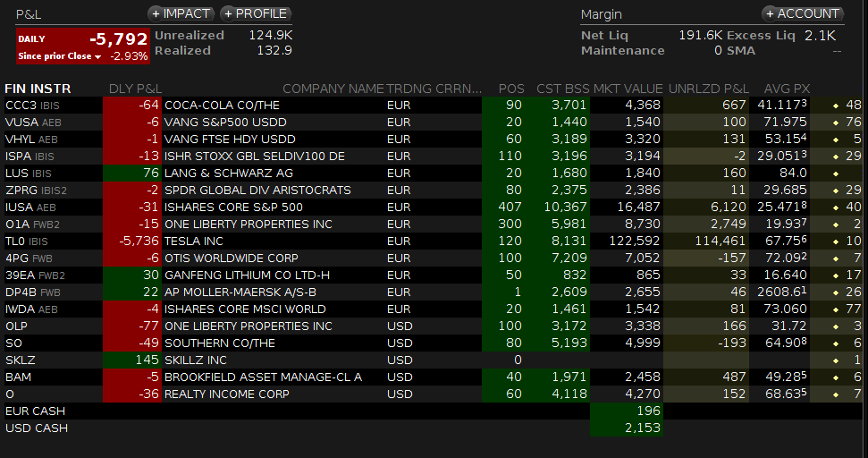Select the USD CASH row
Viewport: 868px width, 458px height.
click(37, 428)
